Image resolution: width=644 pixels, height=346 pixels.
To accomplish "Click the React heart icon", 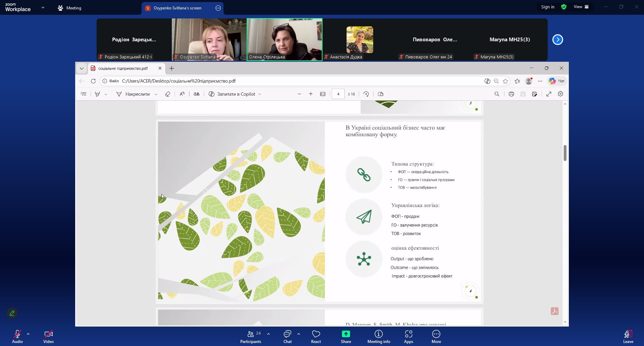I will point(316,336).
